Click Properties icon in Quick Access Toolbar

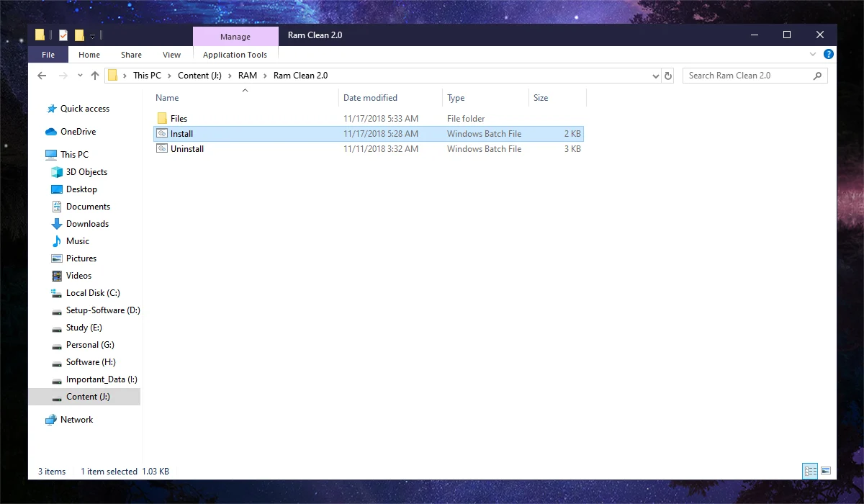(63, 35)
